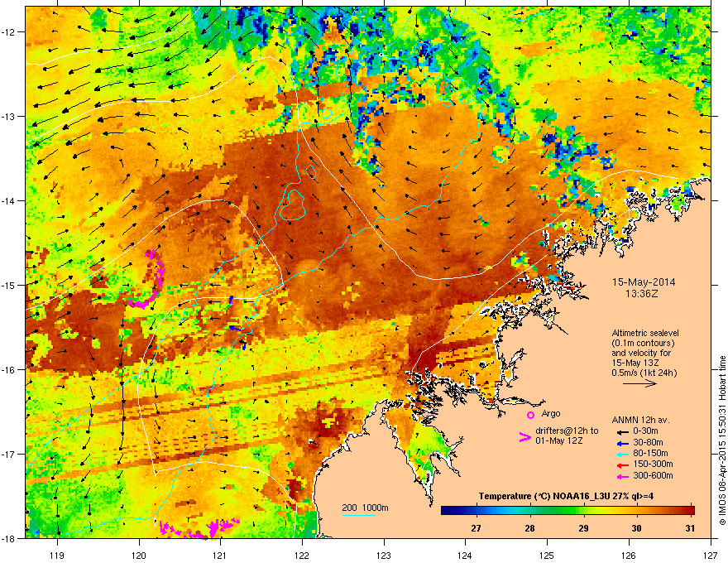Click the longitude axis label 121
The height and width of the screenshot is (563, 728).
[221, 555]
